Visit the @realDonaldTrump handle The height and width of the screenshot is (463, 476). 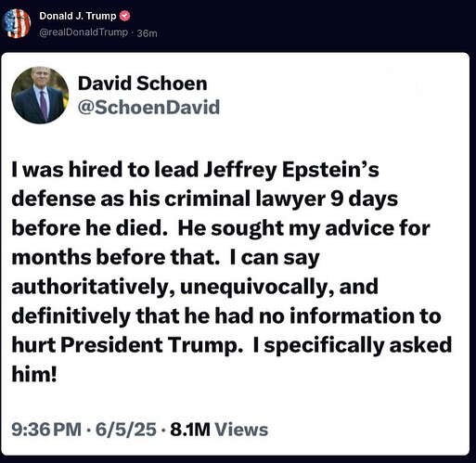click(84, 32)
